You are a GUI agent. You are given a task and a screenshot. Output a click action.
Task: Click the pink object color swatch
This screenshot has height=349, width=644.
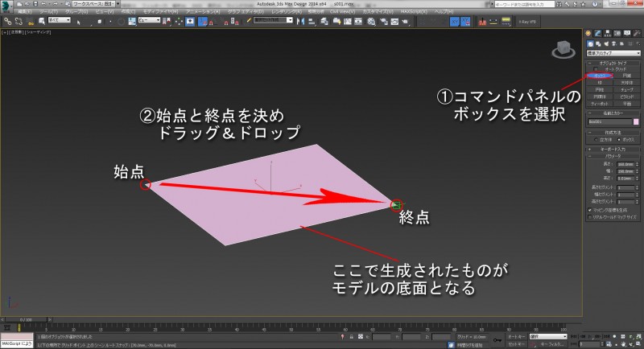636,121
